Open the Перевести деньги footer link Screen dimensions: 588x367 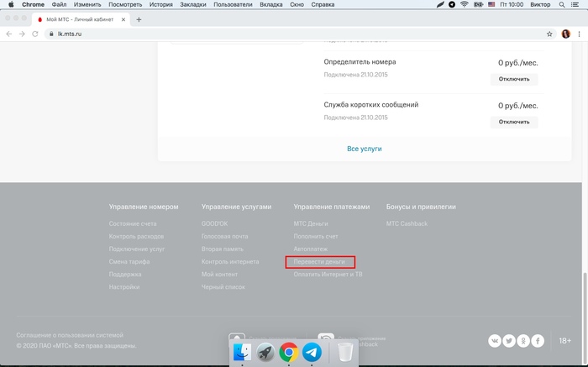[x=319, y=262]
